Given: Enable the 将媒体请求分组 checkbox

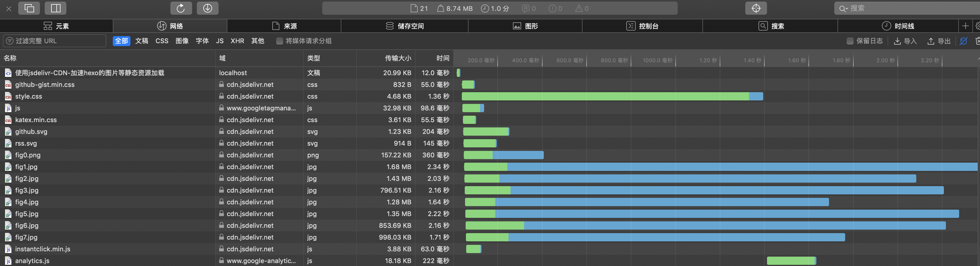Looking at the screenshot, I should pos(279,41).
